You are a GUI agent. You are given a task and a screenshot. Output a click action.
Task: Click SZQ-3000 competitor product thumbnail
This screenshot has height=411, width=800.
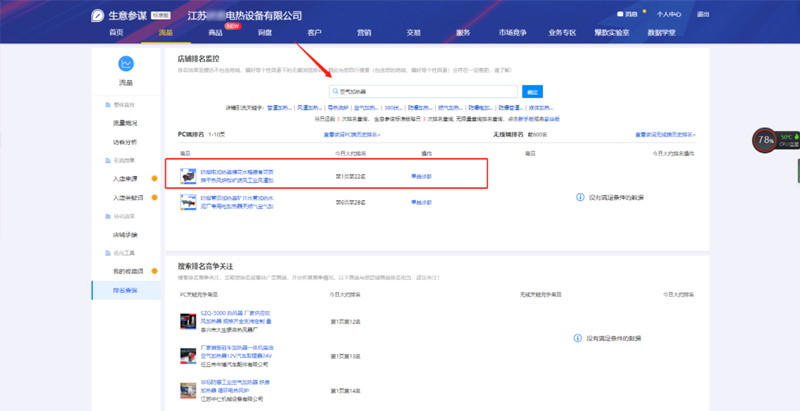tap(187, 321)
